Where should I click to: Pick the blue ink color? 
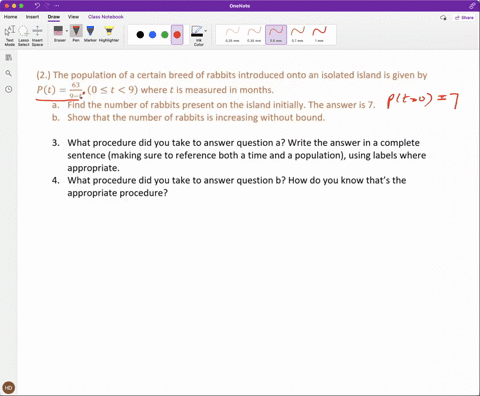pyautogui.click(x=152, y=34)
